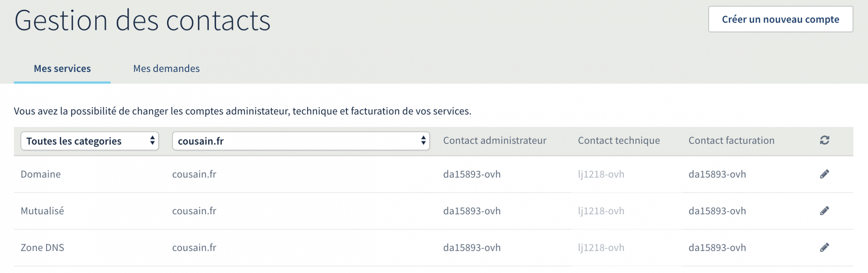Click the Contact facturation column header
Viewport: 868px width, 273px height.
click(x=731, y=141)
